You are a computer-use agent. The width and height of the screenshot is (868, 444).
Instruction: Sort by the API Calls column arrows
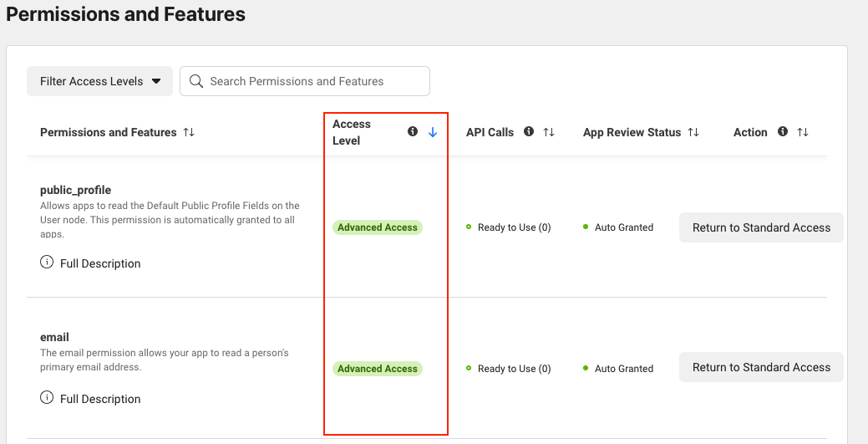[549, 132]
